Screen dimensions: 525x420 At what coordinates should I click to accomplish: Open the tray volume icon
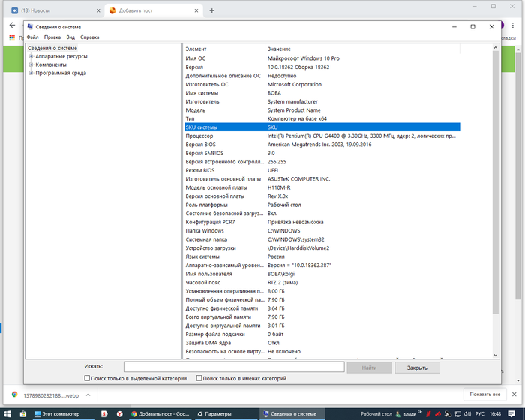pos(467,414)
